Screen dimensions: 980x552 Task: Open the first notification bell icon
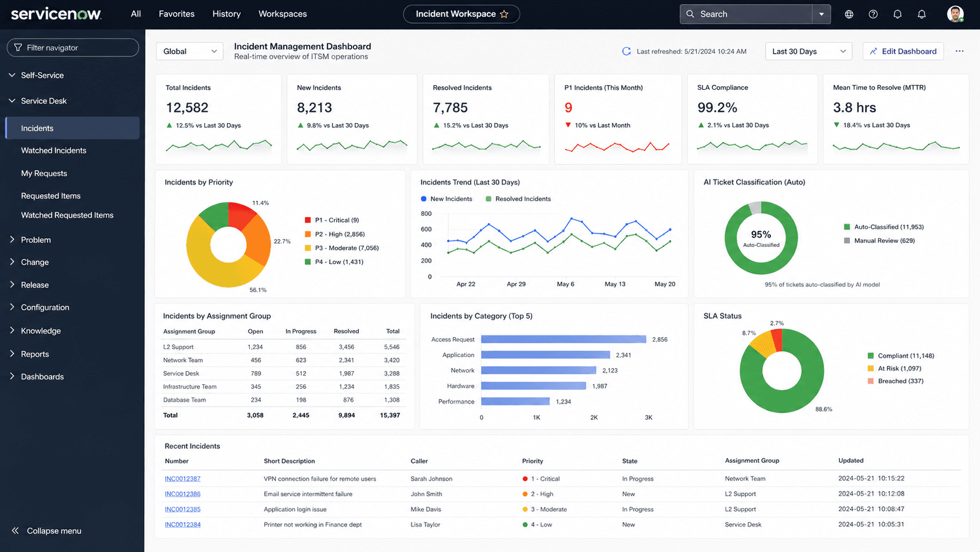(897, 14)
